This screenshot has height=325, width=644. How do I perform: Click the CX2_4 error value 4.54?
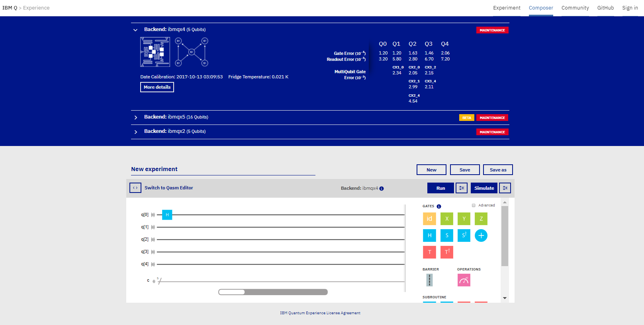point(413,101)
